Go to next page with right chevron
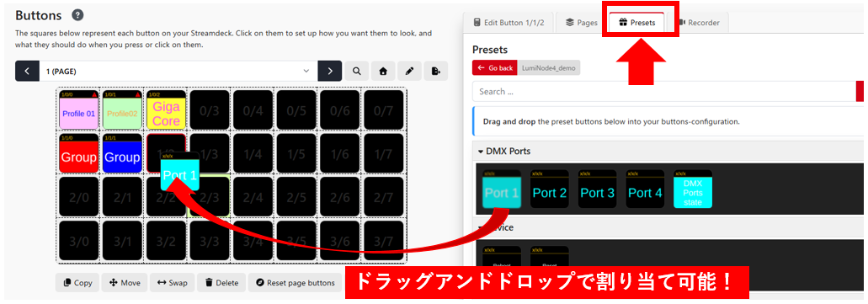 point(330,71)
